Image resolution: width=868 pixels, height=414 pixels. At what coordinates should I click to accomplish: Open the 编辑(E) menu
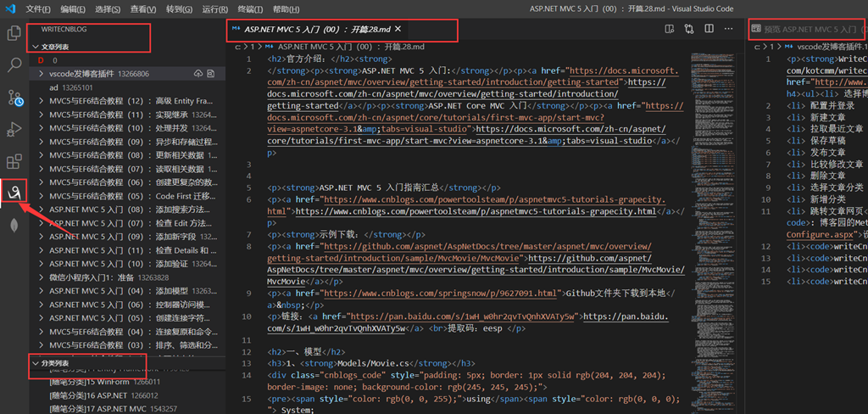click(73, 8)
